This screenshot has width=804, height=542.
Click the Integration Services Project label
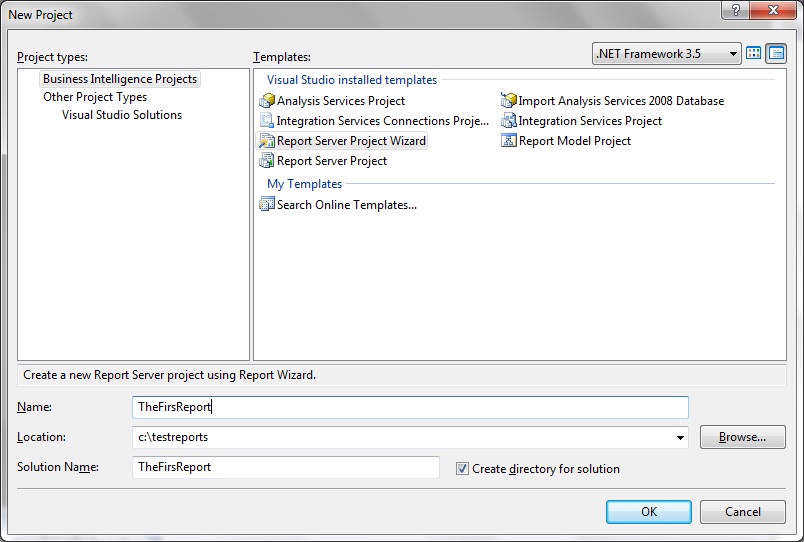pyautogui.click(x=590, y=121)
